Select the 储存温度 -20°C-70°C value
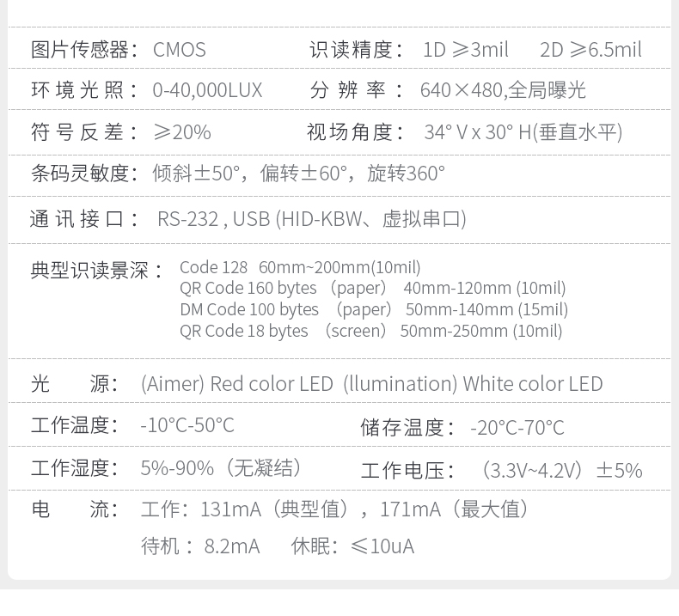 click(x=517, y=428)
